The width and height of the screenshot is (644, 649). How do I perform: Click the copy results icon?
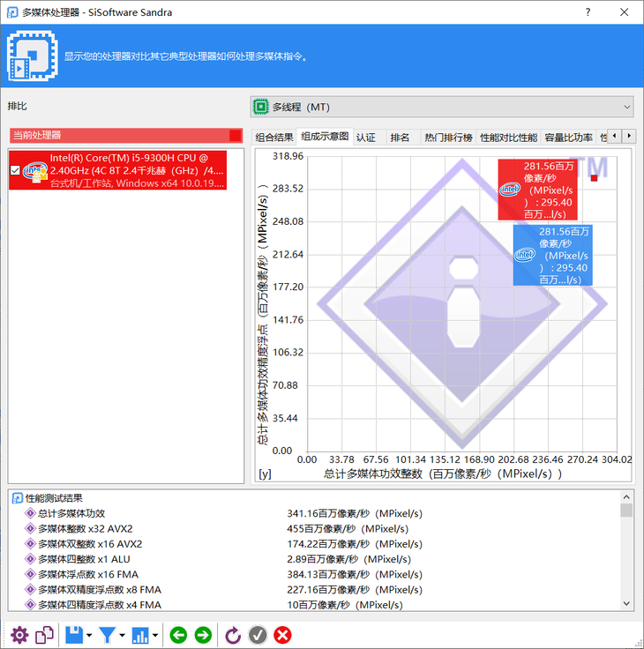(44, 635)
